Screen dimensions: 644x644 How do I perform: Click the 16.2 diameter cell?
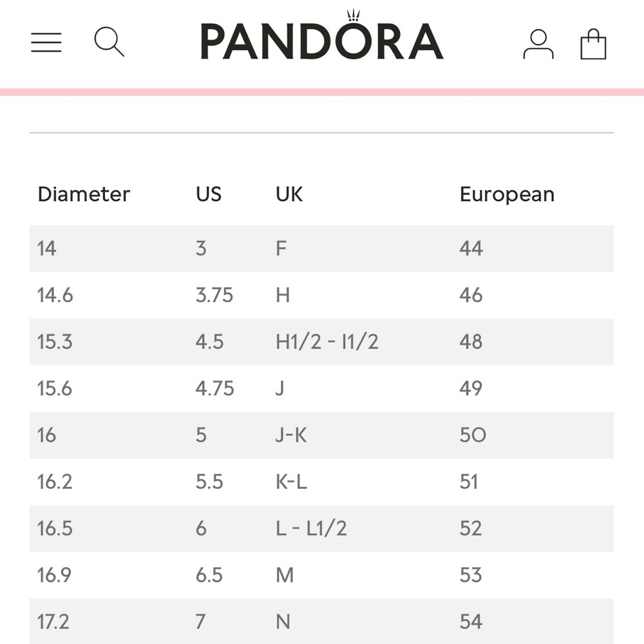tap(55, 482)
